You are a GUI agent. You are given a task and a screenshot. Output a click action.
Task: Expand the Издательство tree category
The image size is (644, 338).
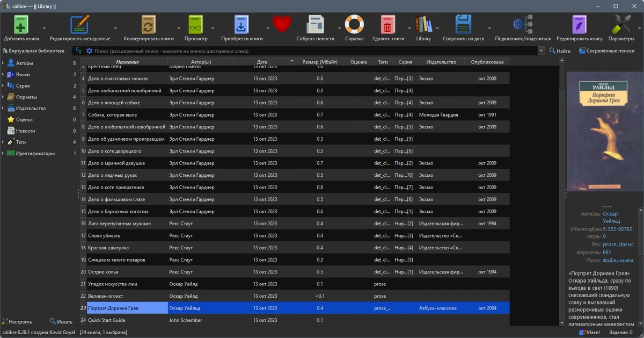(3, 109)
